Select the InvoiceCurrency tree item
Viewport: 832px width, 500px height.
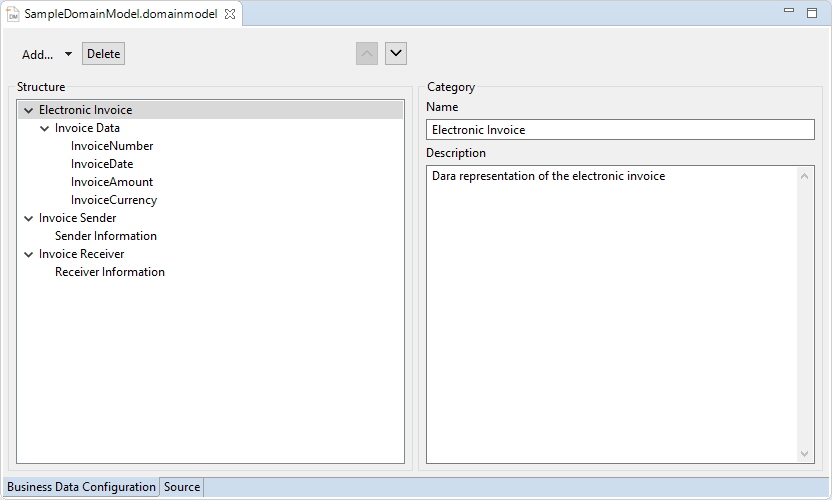click(114, 200)
